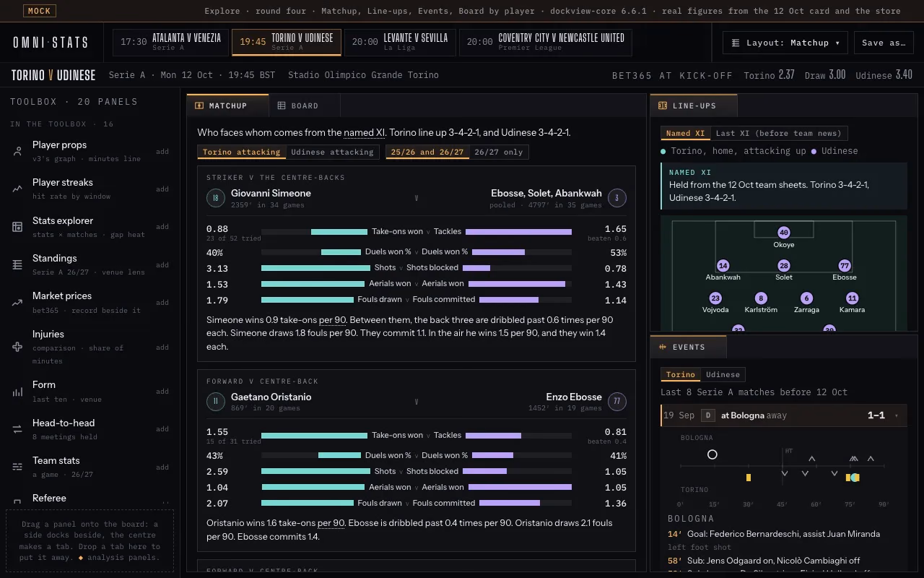Click the Bologna goal circle on timeline

[712, 454]
